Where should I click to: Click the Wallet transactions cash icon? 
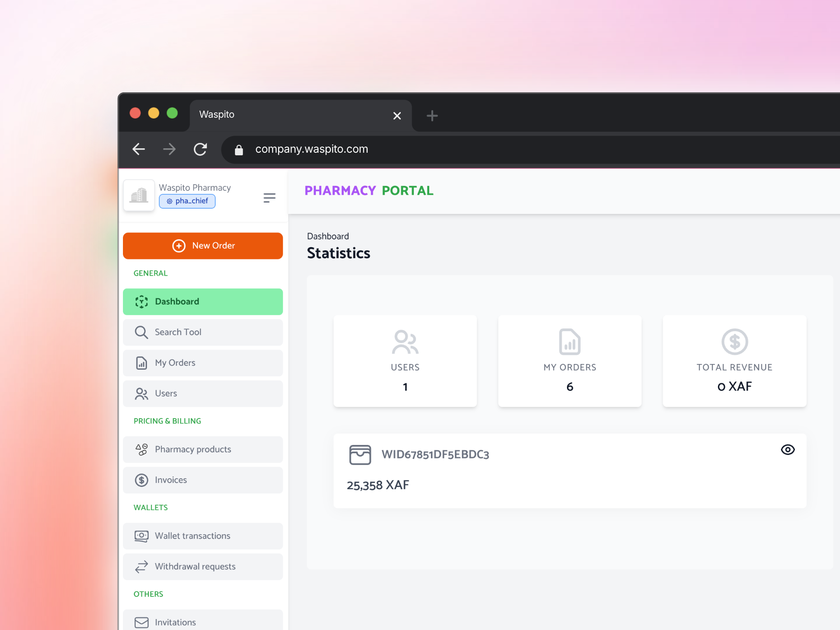[141, 536]
